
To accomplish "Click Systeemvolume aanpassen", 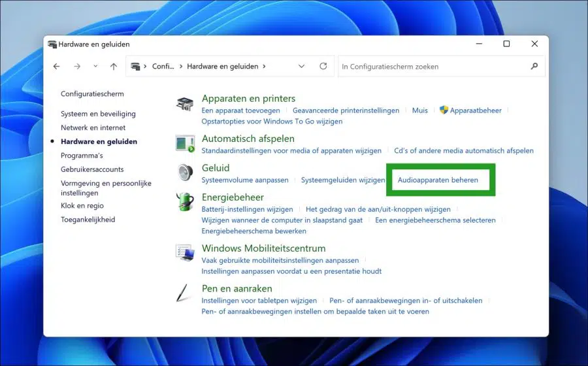I will click(x=245, y=180).
